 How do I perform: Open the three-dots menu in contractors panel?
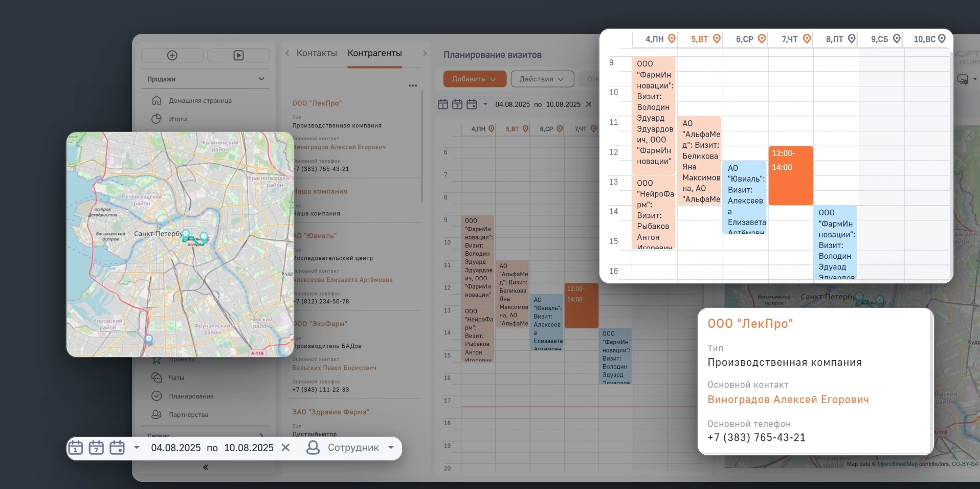click(413, 86)
